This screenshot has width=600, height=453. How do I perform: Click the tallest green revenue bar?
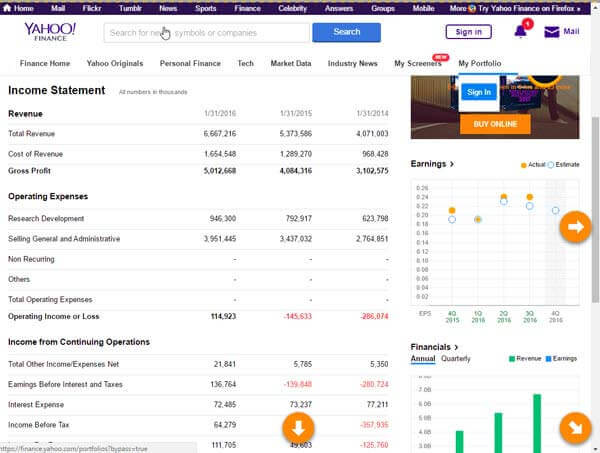click(x=537, y=424)
